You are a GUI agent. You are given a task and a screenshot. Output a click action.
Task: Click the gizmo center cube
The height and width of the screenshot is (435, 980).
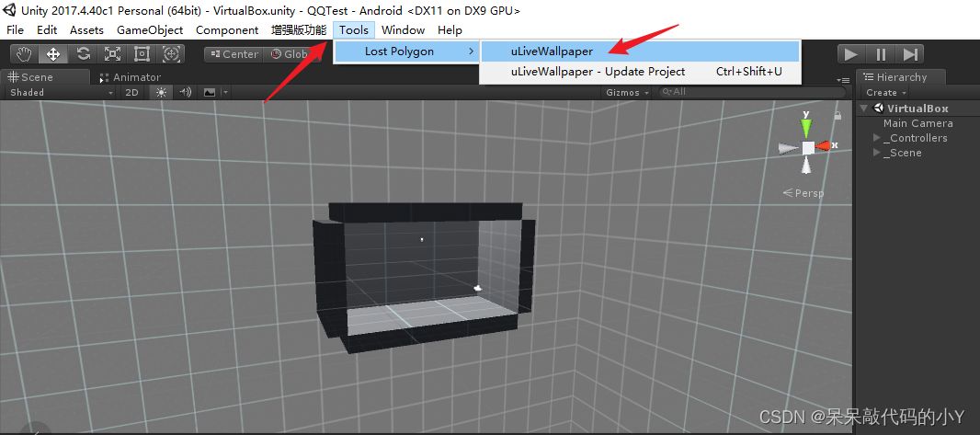(x=807, y=147)
